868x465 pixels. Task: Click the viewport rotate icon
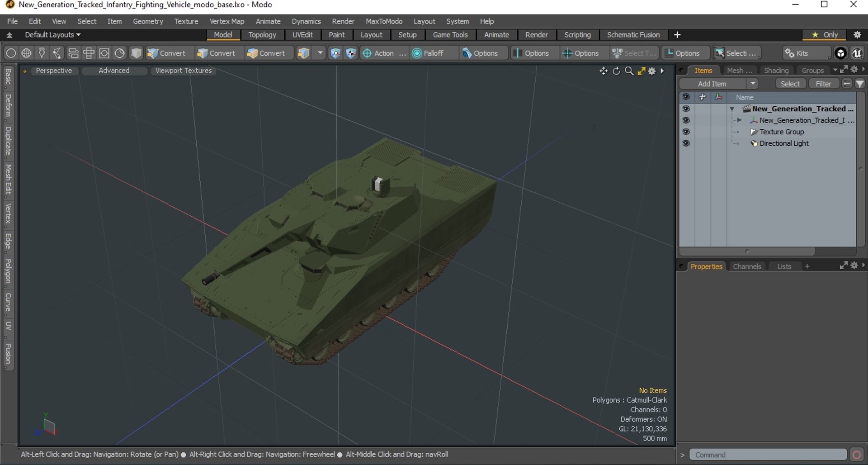(616, 71)
